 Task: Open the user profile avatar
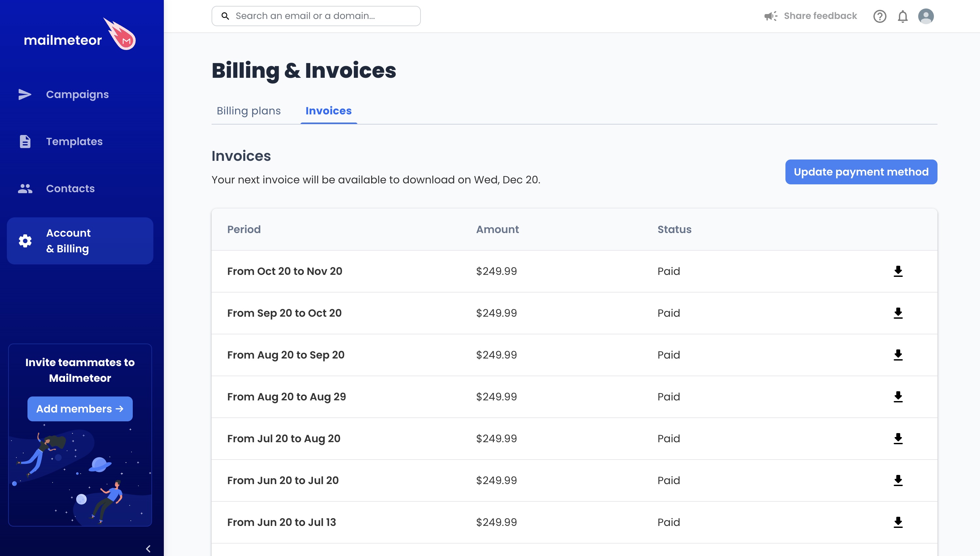click(x=926, y=16)
